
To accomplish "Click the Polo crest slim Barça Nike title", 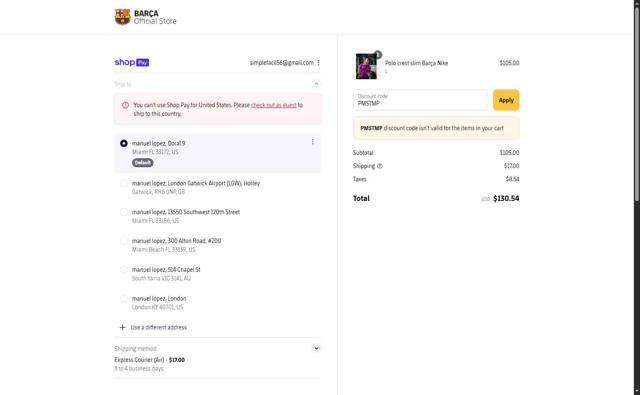I will (416, 63).
